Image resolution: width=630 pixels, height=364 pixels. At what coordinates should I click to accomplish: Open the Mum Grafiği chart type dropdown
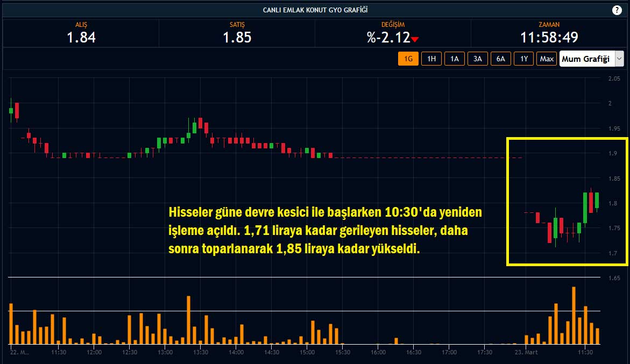tap(591, 59)
